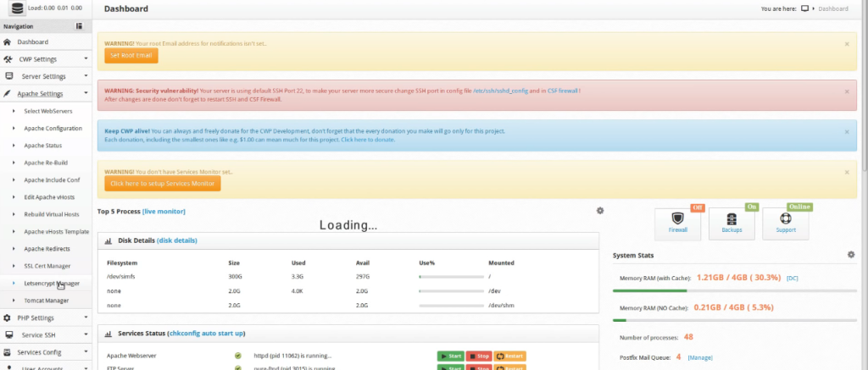Screen dimensions: 868x370
Task: Dismiss the root Email warning
Action: pos(847,44)
